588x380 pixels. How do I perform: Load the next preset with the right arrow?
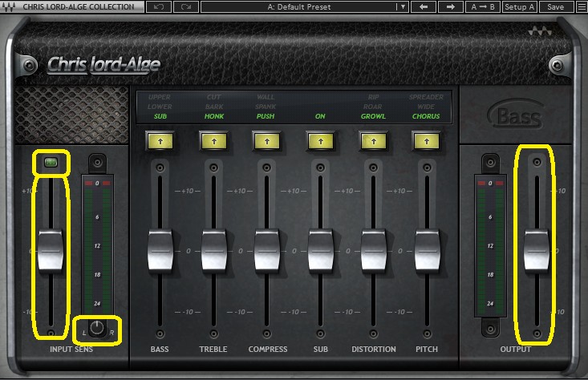pos(450,6)
